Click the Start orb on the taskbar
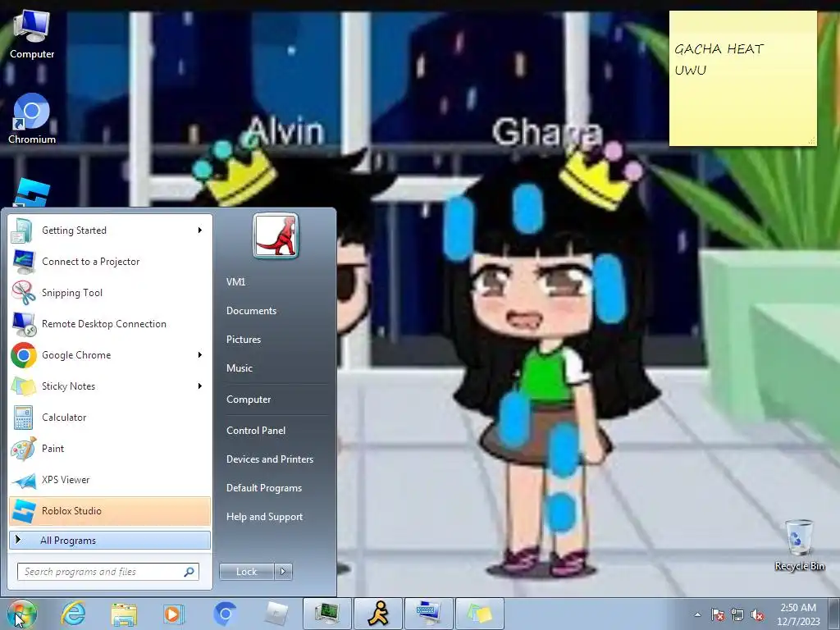 pos(22,614)
